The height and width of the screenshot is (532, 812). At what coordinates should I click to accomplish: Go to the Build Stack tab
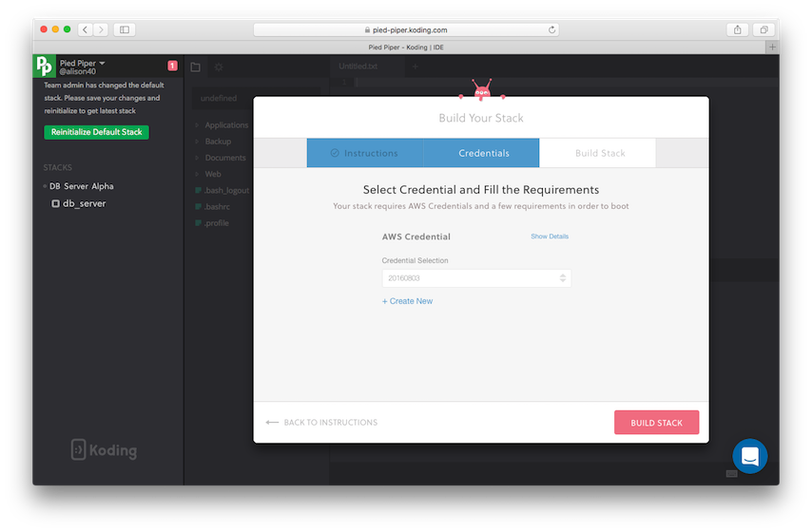pos(598,153)
